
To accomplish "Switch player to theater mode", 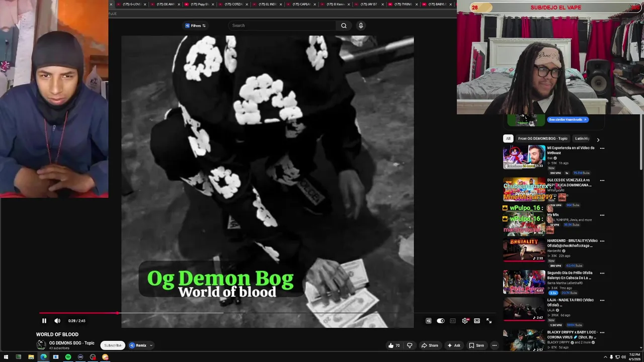I will (477, 321).
